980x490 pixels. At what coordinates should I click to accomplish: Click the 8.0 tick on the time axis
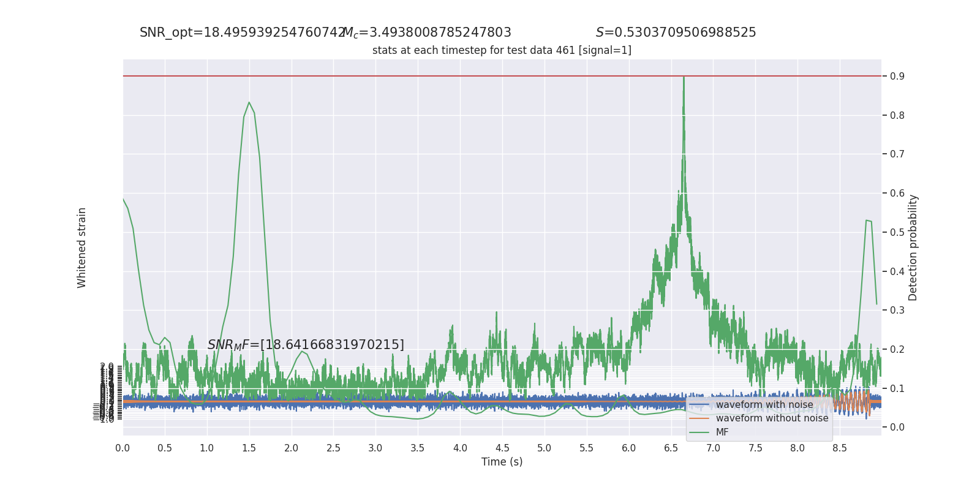point(797,448)
